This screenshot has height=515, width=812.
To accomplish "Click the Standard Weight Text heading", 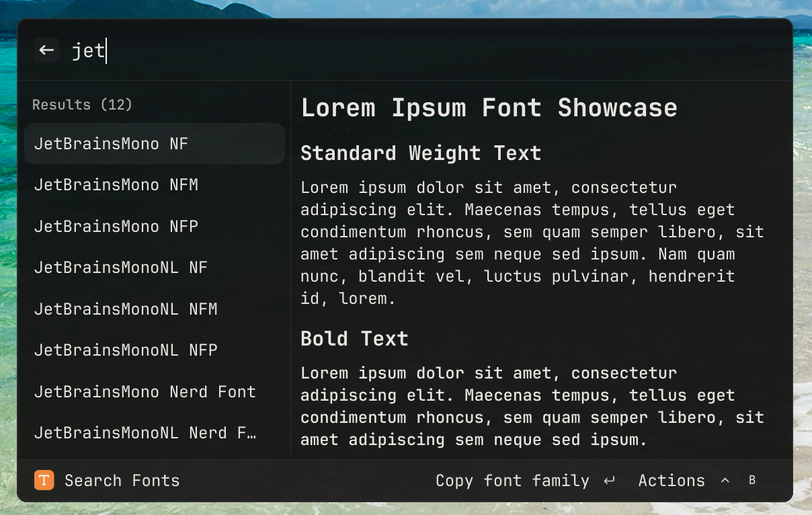I will tap(421, 153).
